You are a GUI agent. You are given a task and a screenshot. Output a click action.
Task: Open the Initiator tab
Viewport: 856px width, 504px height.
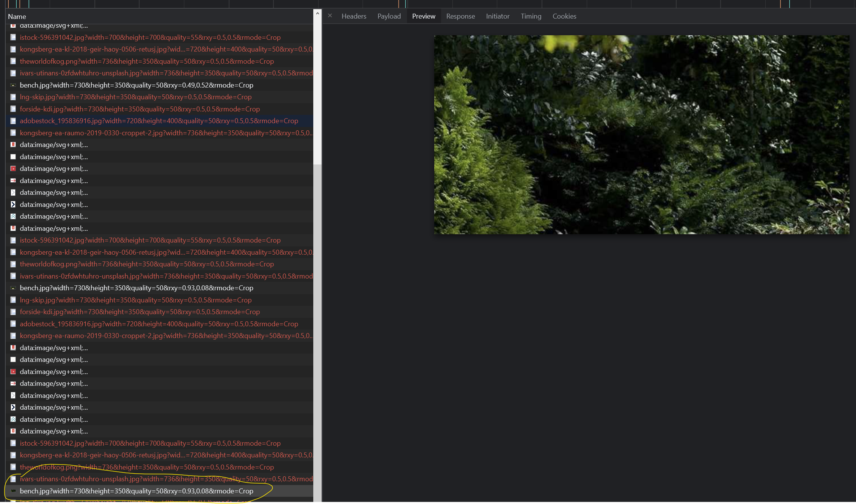(498, 16)
